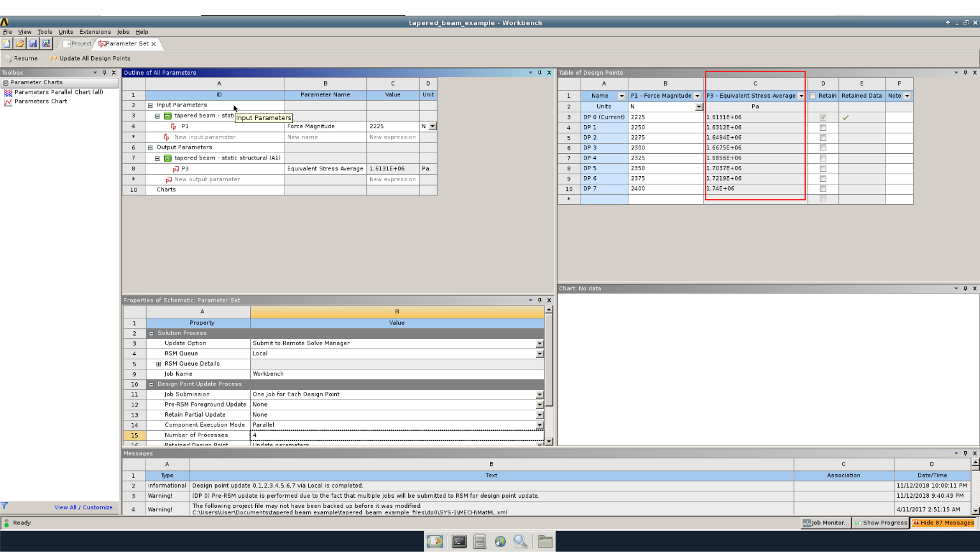
Task: Click the Save project floppy icon
Action: (x=33, y=43)
